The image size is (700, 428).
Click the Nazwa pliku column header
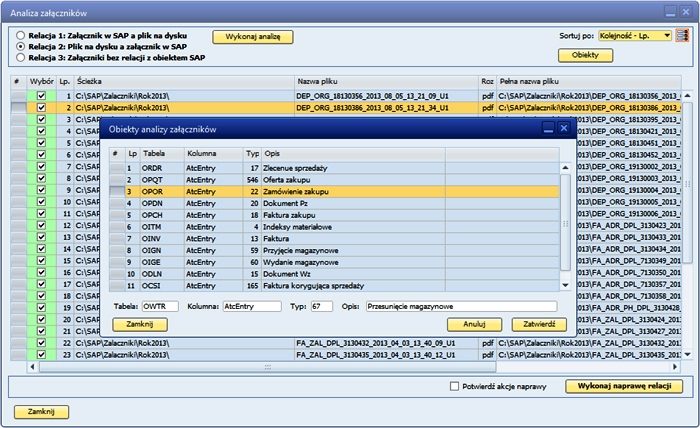[x=386, y=82]
